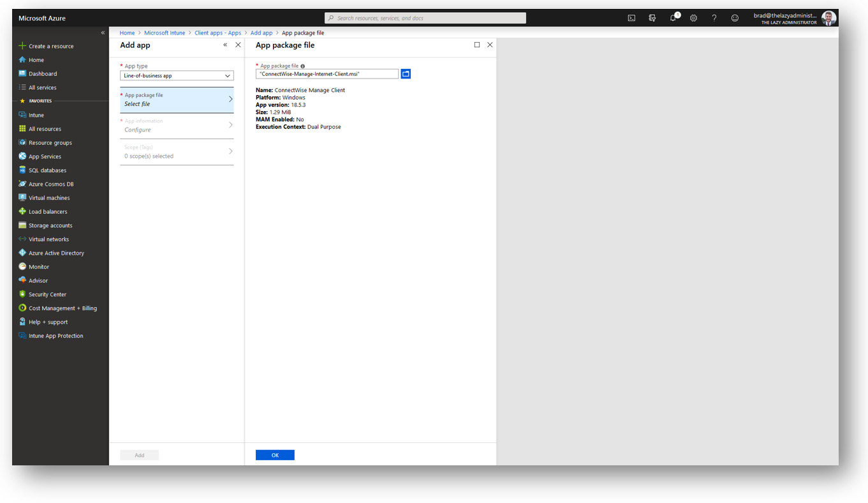Click the App package file info icon
The width and height of the screenshot is (868, 503).
(302, 66)
